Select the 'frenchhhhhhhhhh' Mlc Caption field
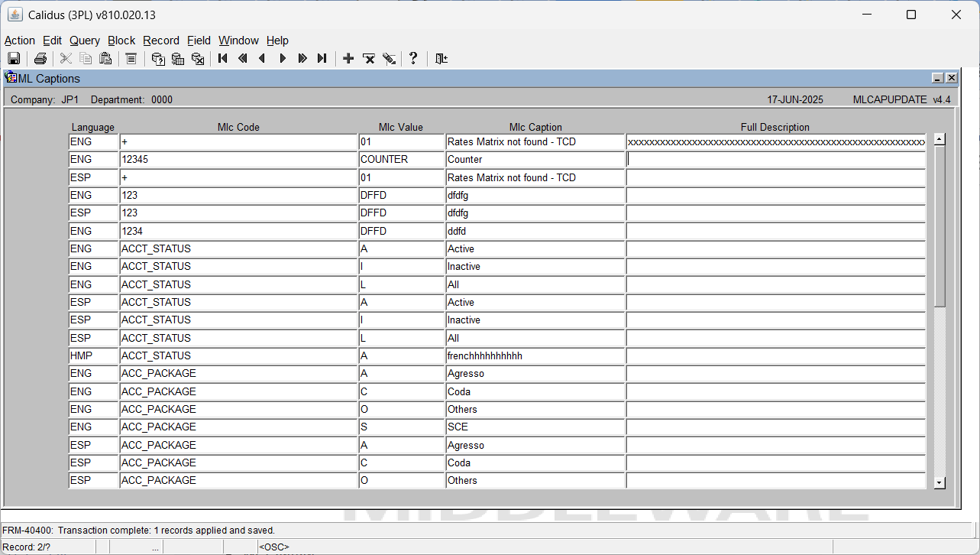This screenshot has width=980, height=555. [535, 356]
